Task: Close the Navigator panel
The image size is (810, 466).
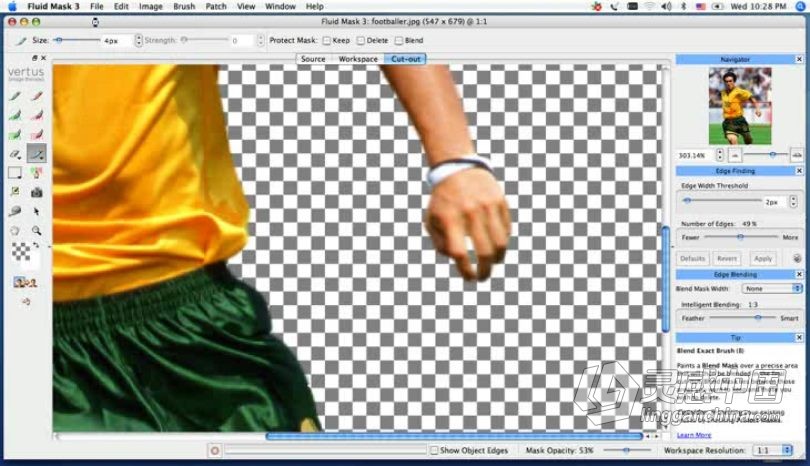Action: coord(799,59)
